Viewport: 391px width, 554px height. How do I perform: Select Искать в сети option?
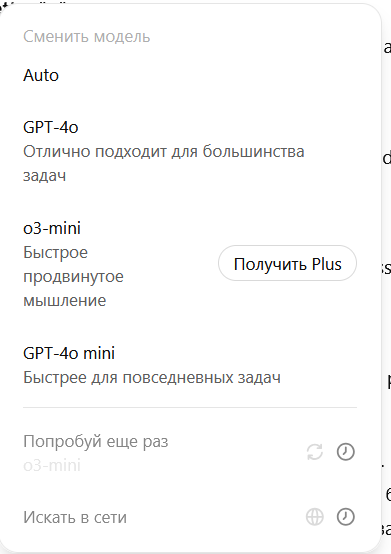190,517
